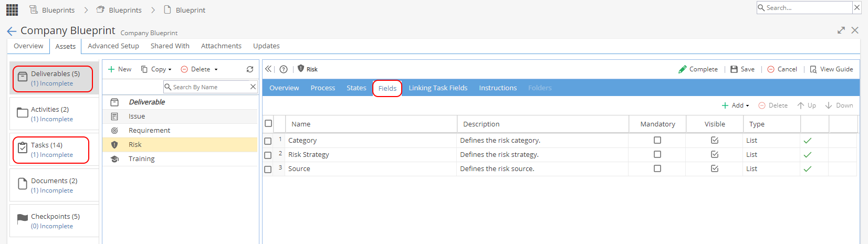This screenshot has width=868, height=244.
Task: Click the Tasks clipboard icon
Action: (23, 148)
